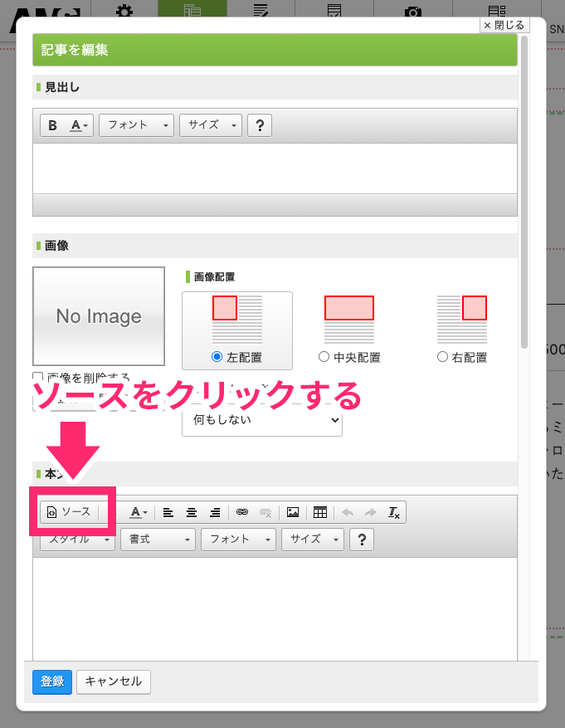Screen dimensions: 565x728
Task: Choose the 中央配置 image placement option
Action: point(324,357)
